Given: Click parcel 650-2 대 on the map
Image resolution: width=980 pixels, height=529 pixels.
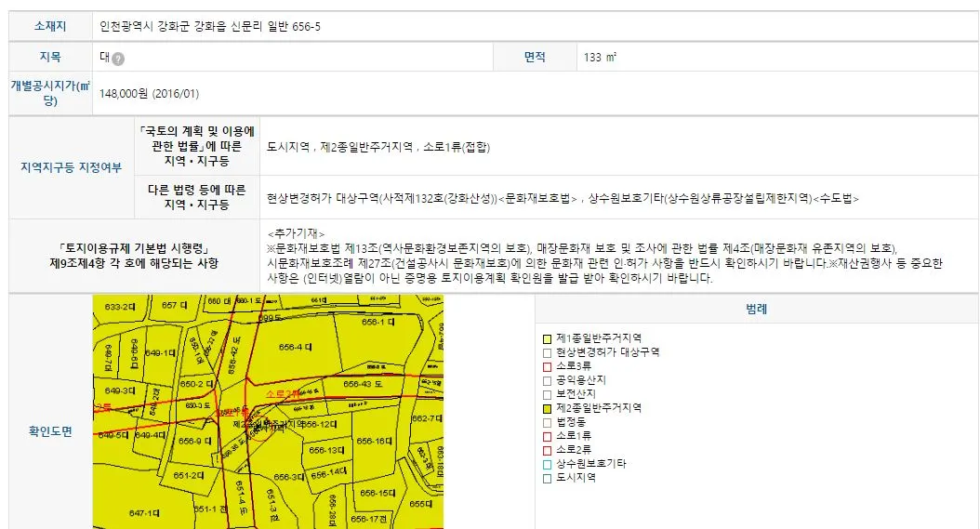Looking at the screenshot, I should [x=195, y=384].
